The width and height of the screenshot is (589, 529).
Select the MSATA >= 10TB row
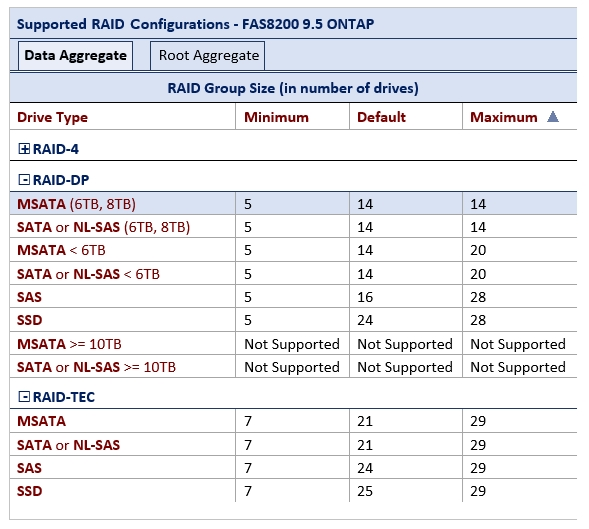[x=293, y=344]
